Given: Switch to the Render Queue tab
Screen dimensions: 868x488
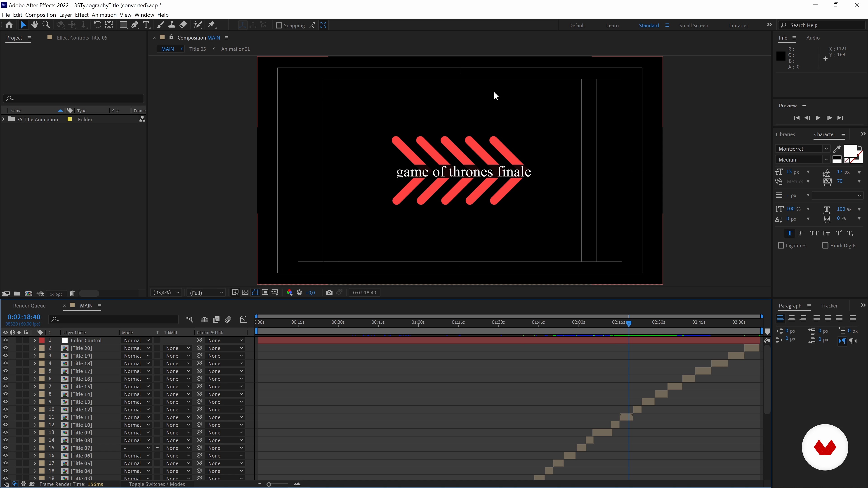Looking at the screenshot, I should pyautogui.click(x=29, y=305).
